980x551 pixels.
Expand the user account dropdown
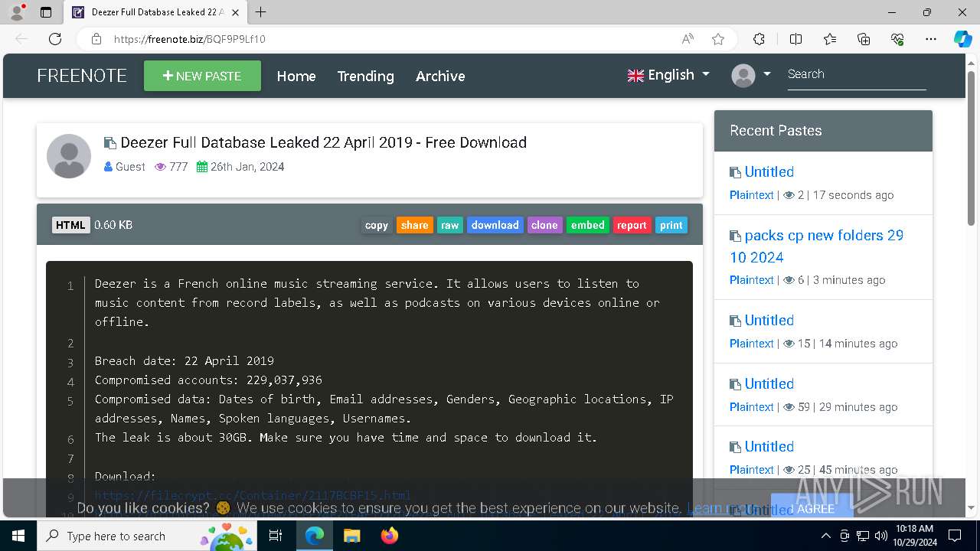751,75
